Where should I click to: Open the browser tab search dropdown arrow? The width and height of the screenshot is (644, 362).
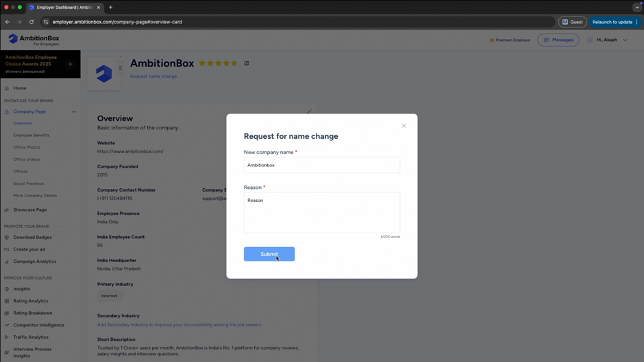[x=636, y=8]
